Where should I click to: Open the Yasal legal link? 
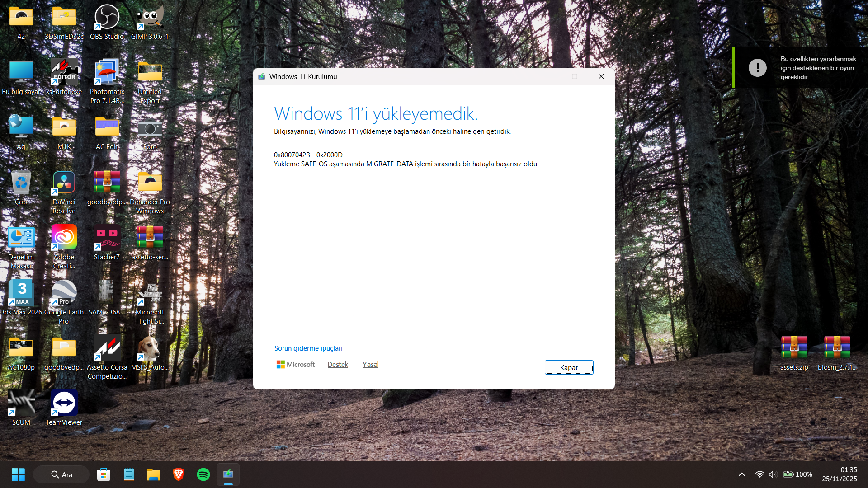coord(370,365)
